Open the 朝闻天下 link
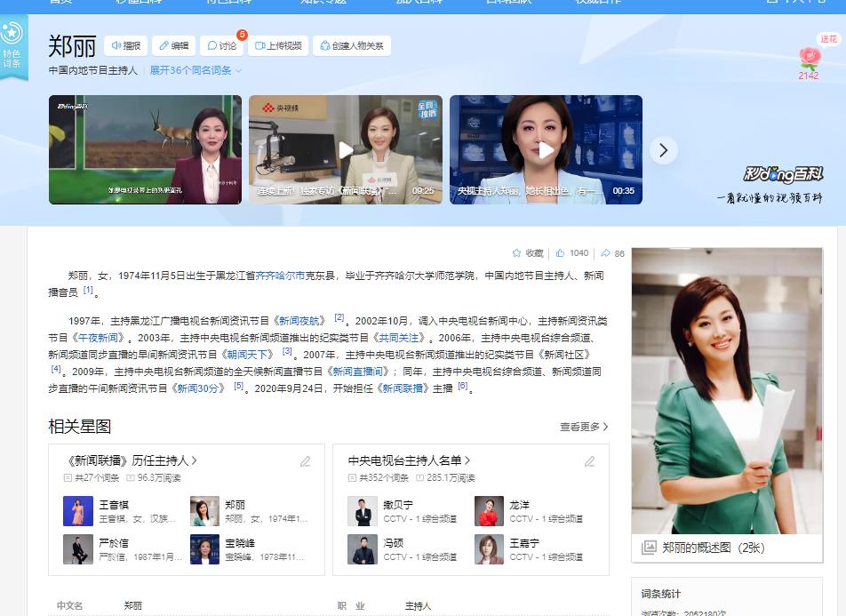The image size is (846, 616). click(x=248, y=354)
